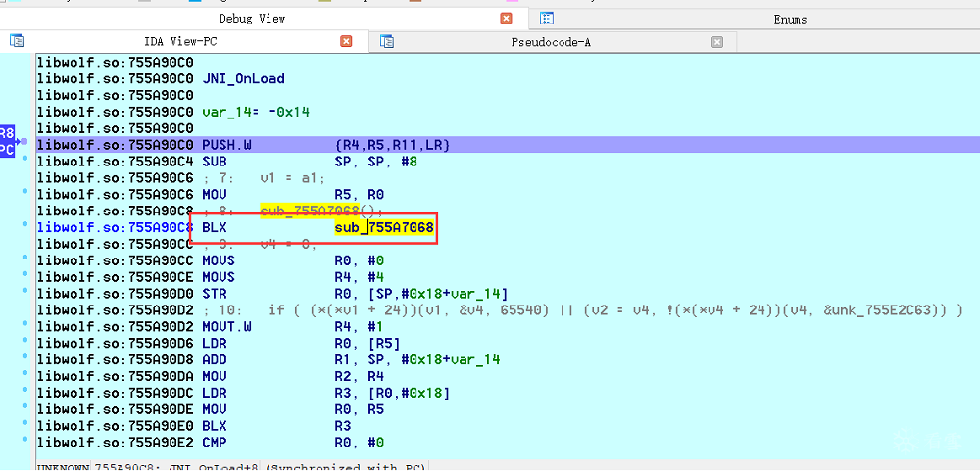Click operand R4, #4 of MOVS
This screenshot has height=471, width=980.
[x=360, y=277]
